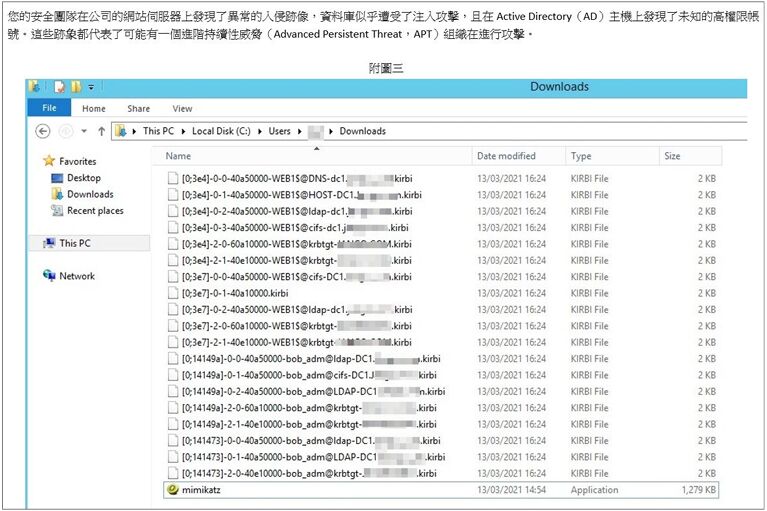Open Recent places in Favorites
Viewport: 767px width, 511px height.
coord(95,211)
